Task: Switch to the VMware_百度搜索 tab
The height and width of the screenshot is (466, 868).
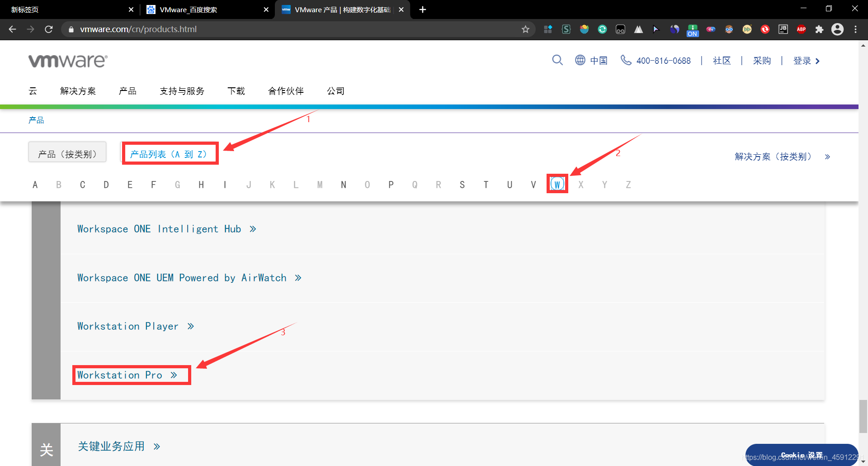Action: [x=208, y=10]
